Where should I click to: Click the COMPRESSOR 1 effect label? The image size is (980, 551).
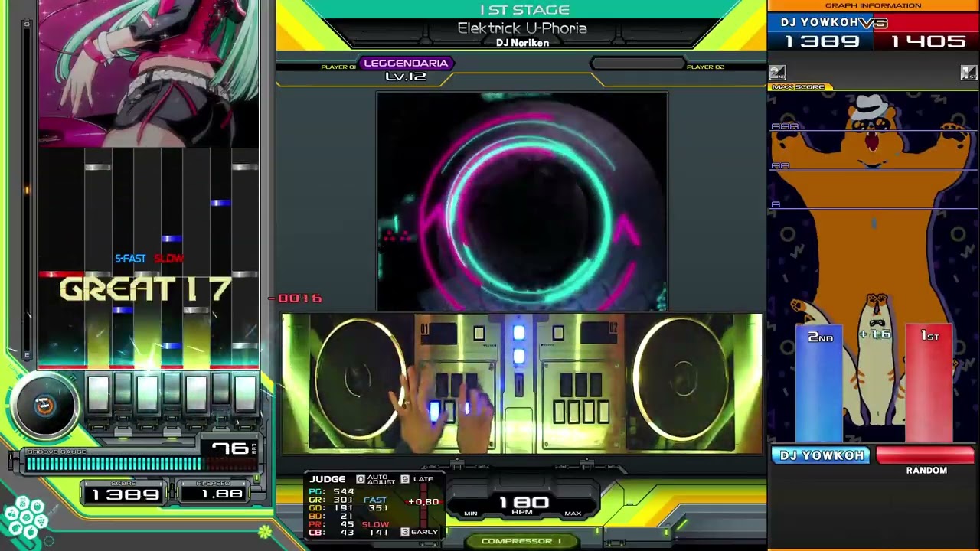coord(521,541)
